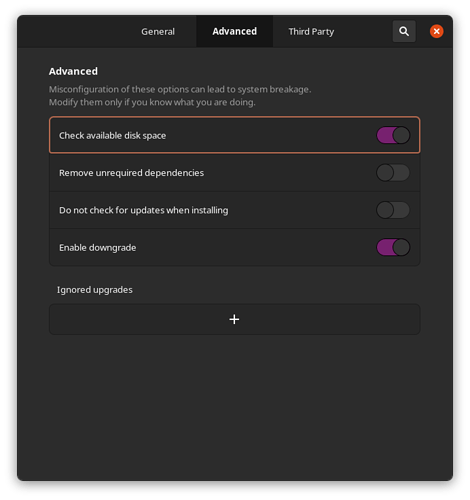Open the search icon in header bar
The height and width of the screenshot is (500, 470).
click(404, 31)
